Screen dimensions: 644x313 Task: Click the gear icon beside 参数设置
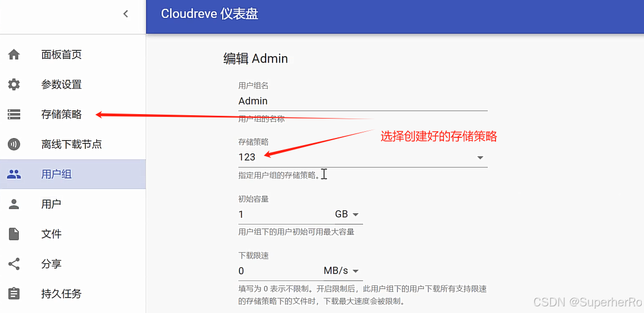[14, 85]
